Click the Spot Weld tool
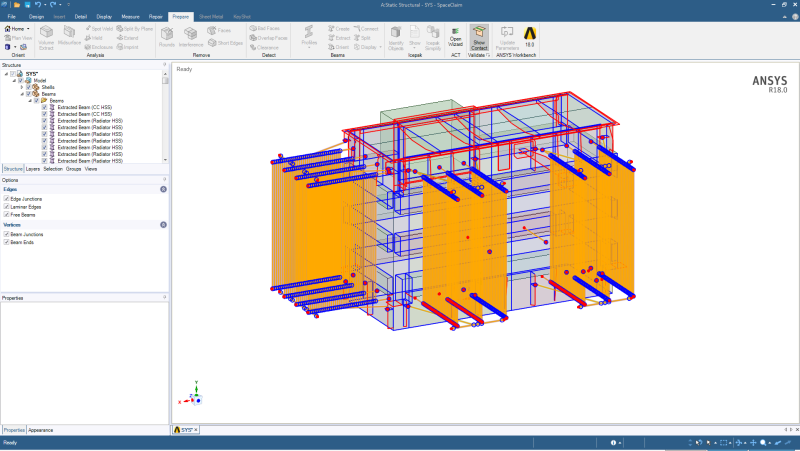This screenshot has width=800, height=451. coord(99,29)
